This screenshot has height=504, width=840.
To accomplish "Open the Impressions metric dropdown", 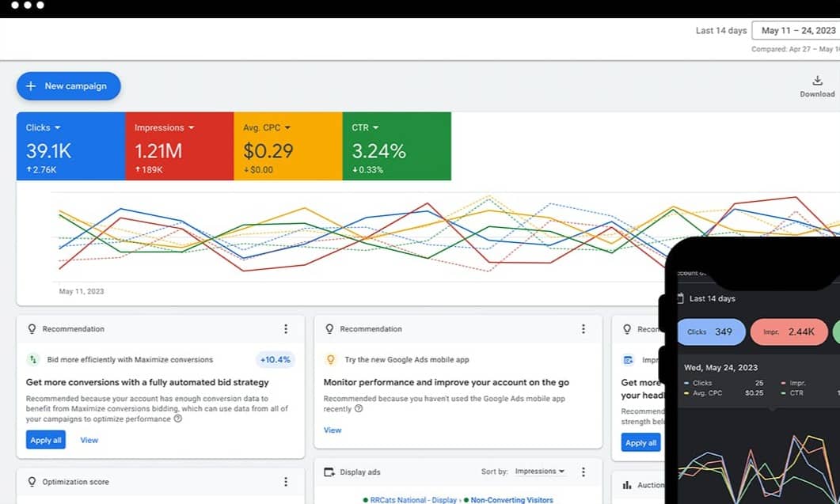I will (164, 127).
